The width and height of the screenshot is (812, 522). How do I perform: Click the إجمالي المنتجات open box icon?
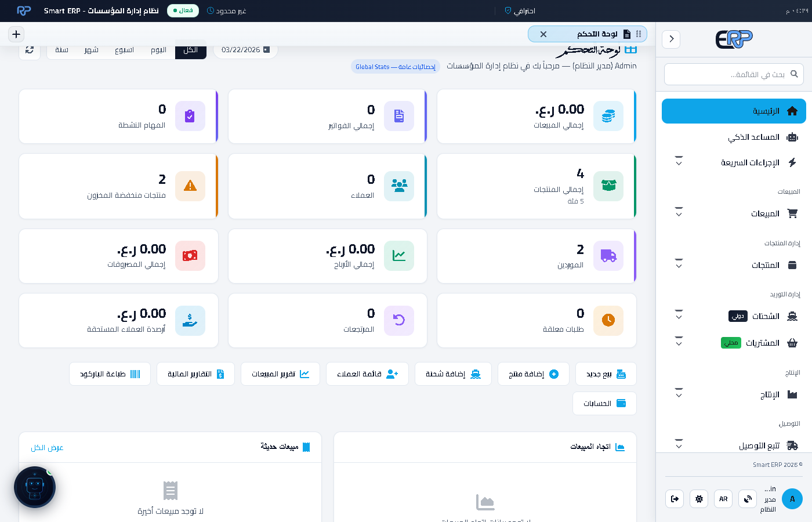pos(608,186)
